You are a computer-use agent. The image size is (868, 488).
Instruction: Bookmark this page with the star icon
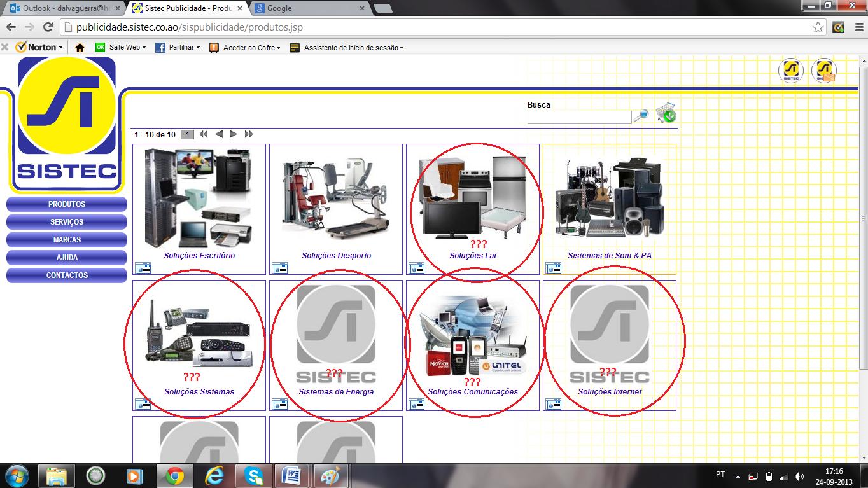click(818, 27)
